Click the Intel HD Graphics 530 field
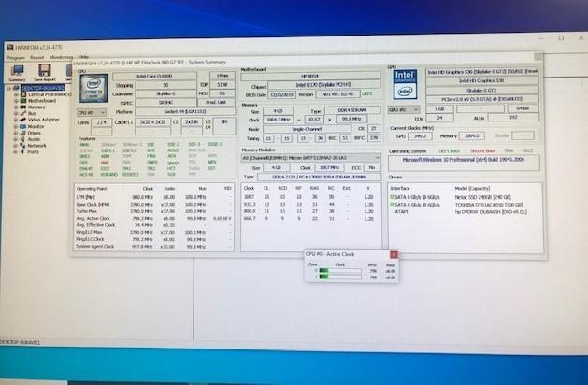588x385 pixels. pyautogui.click(x=481, y=80)
